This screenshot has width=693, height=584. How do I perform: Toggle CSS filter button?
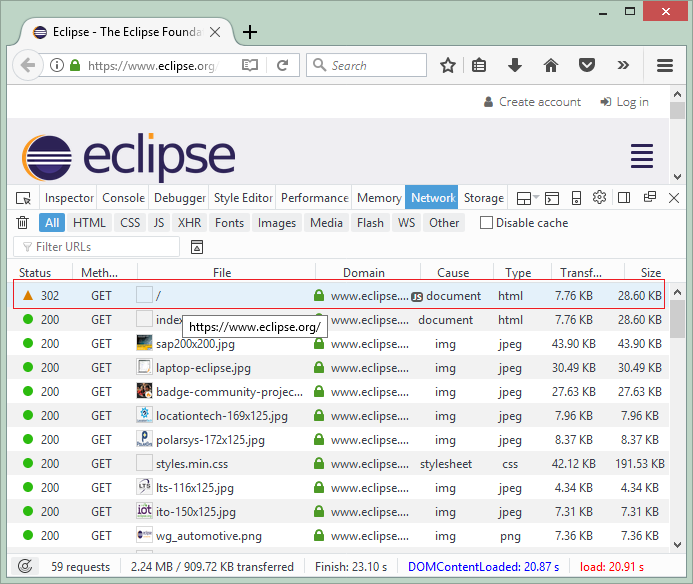point(130,222)
